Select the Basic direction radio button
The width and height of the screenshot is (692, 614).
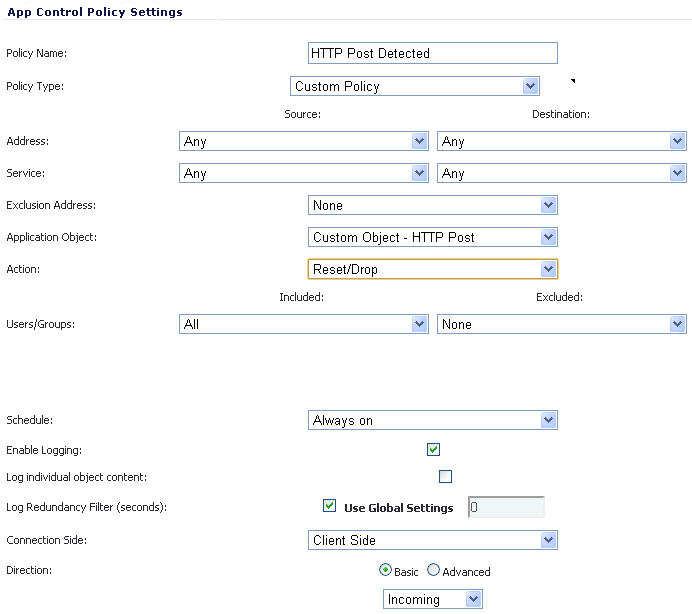(385, 571)
